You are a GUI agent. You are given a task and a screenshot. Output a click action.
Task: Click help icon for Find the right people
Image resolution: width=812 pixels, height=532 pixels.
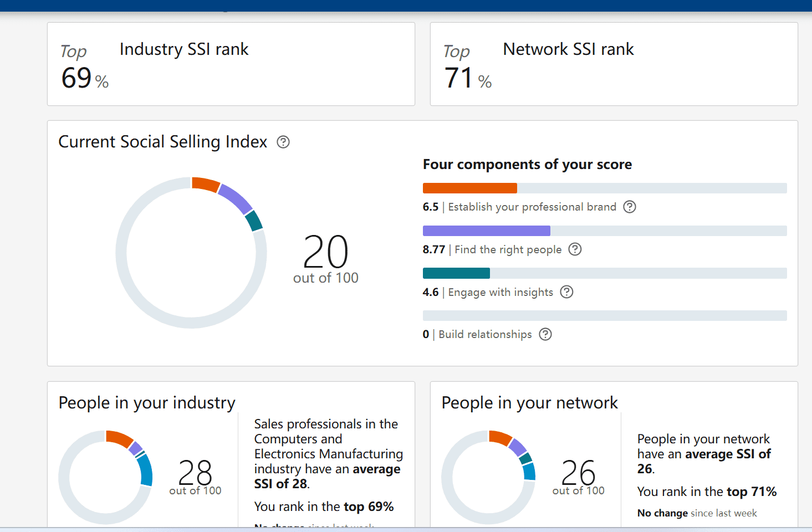575,249
